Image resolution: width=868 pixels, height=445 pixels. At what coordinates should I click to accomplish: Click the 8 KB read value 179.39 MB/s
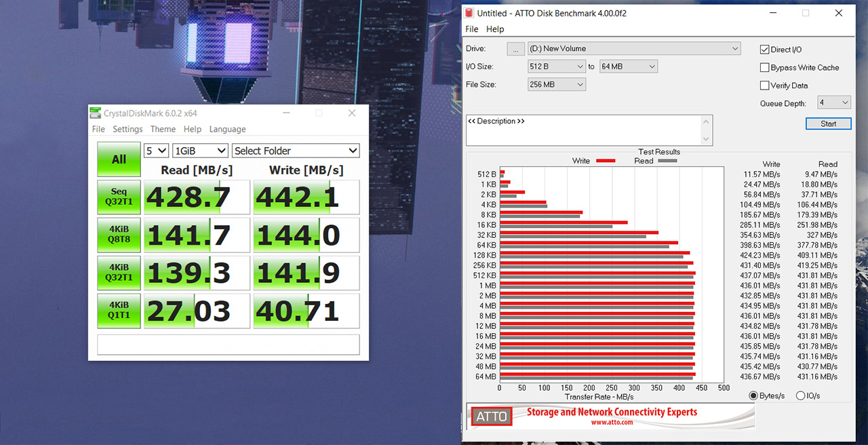817,215
